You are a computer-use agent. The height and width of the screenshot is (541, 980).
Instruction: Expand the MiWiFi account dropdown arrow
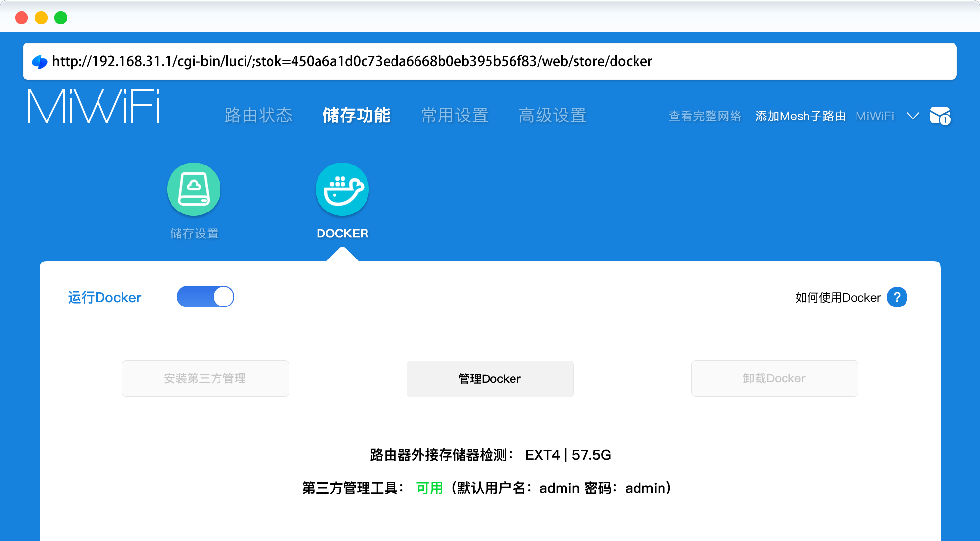coord(912,116)
